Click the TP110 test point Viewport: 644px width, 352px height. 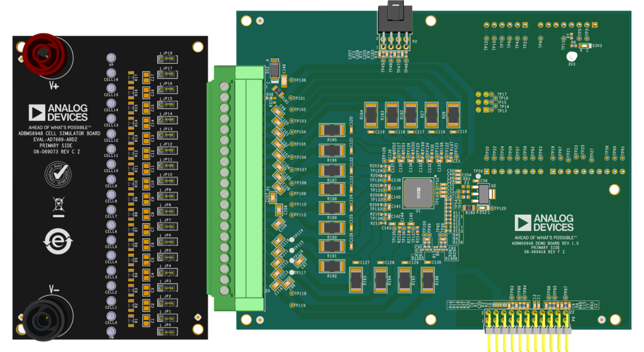(x=292, y=204)
